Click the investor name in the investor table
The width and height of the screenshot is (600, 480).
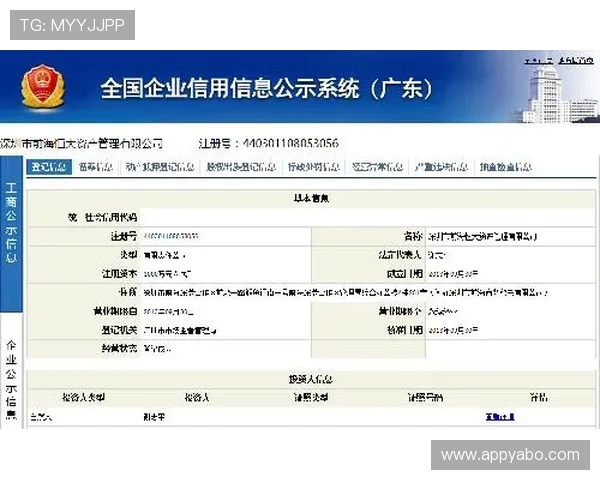[154, 417]
